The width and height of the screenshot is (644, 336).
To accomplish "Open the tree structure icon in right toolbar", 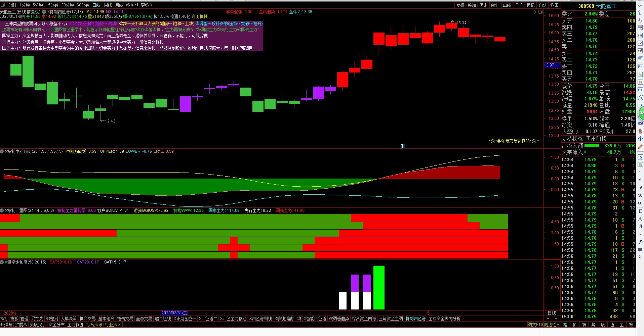I will tap(640, 74).
